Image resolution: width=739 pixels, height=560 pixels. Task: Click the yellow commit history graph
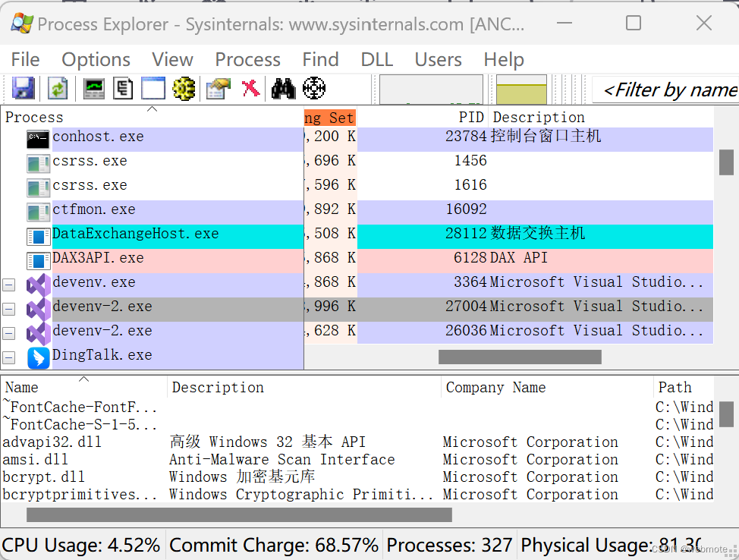tap(521, 89)
